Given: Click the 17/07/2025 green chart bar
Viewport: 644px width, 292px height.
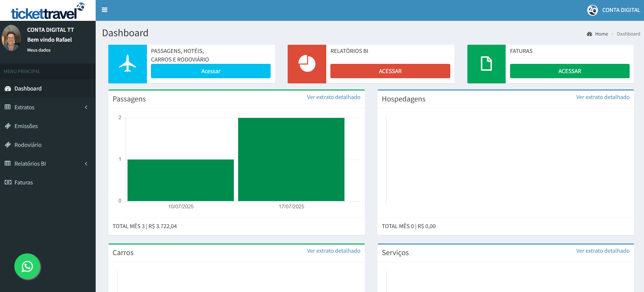Looking at the screenshot, I should click(291, 159).
